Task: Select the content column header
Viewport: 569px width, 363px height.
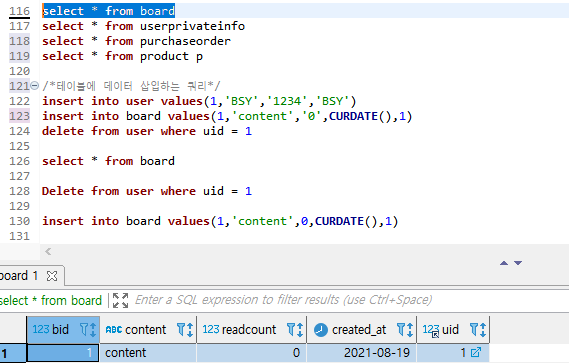Action: [148, 330]
